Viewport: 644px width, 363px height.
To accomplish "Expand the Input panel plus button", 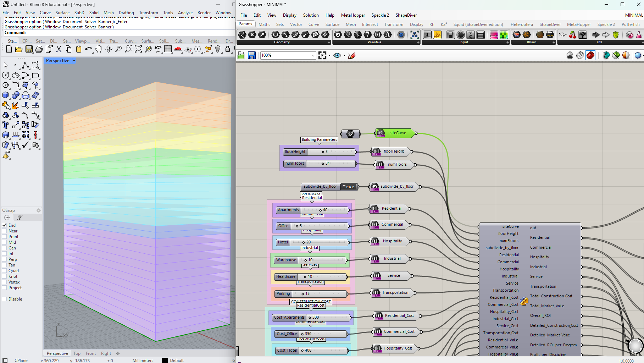I will (508, 42).
